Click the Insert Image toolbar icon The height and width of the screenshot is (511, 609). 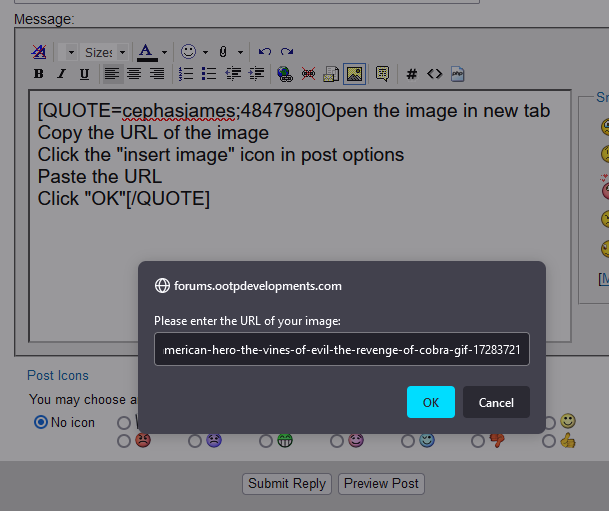tap(353, 74)
